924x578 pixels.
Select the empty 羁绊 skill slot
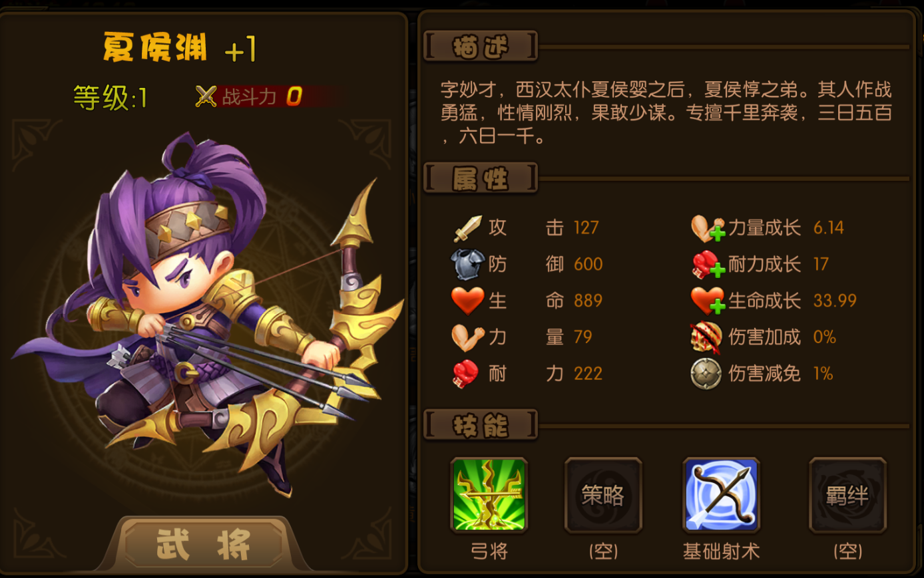pyautogui.click(x=847, y=496)
